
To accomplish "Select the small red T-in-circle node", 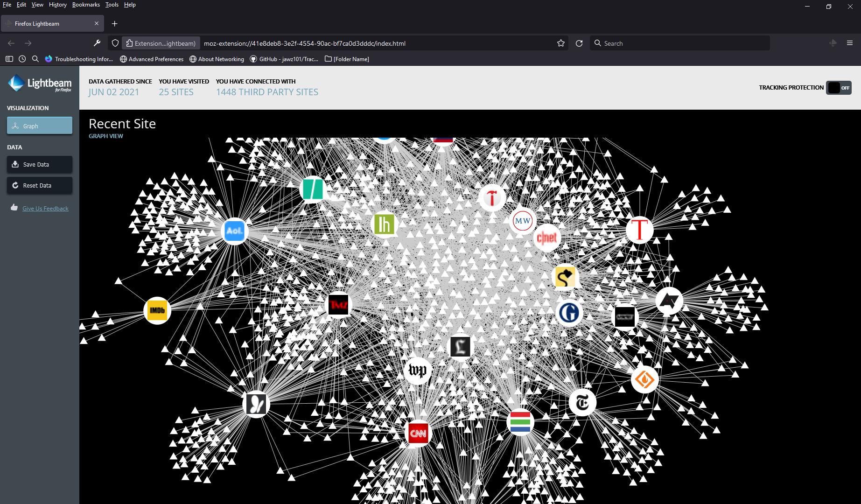I will (492, 198).
